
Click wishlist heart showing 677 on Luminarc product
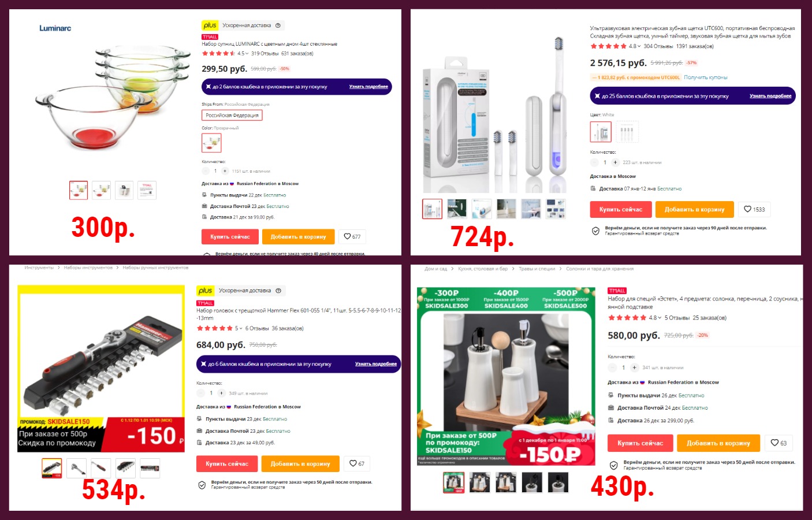pyautogui.click(x=352, y=236)
